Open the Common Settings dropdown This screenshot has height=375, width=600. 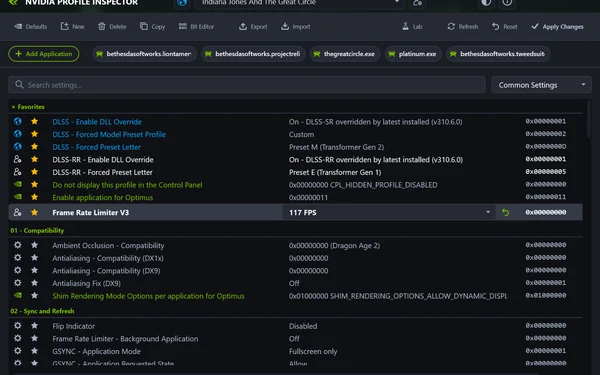(x=541, y=85)
